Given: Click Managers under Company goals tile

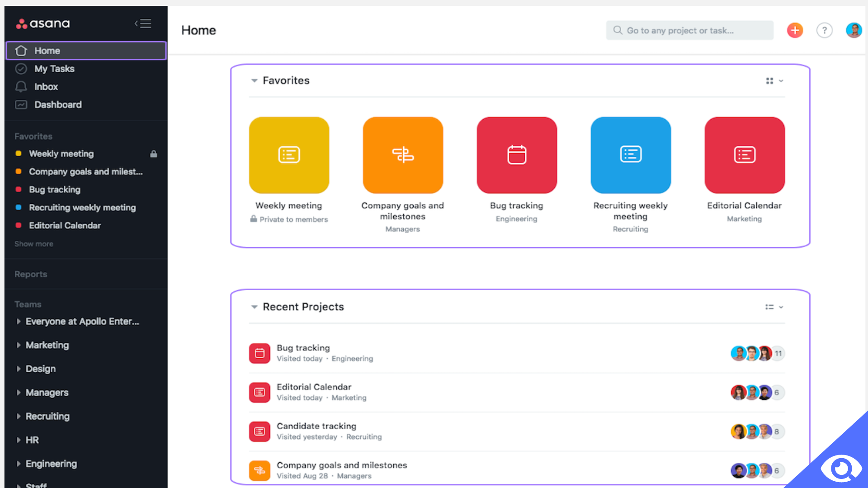Looking at the screenshot, I should tap(402, 229).
